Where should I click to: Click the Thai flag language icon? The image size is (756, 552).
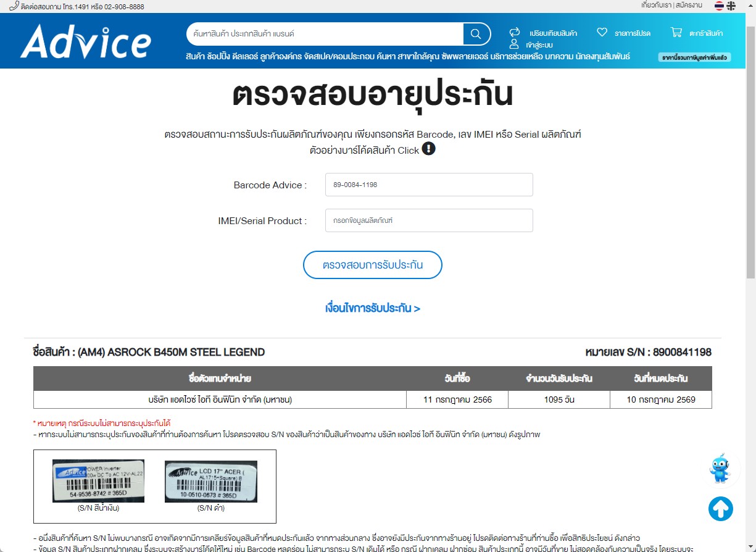click(720, 6)
